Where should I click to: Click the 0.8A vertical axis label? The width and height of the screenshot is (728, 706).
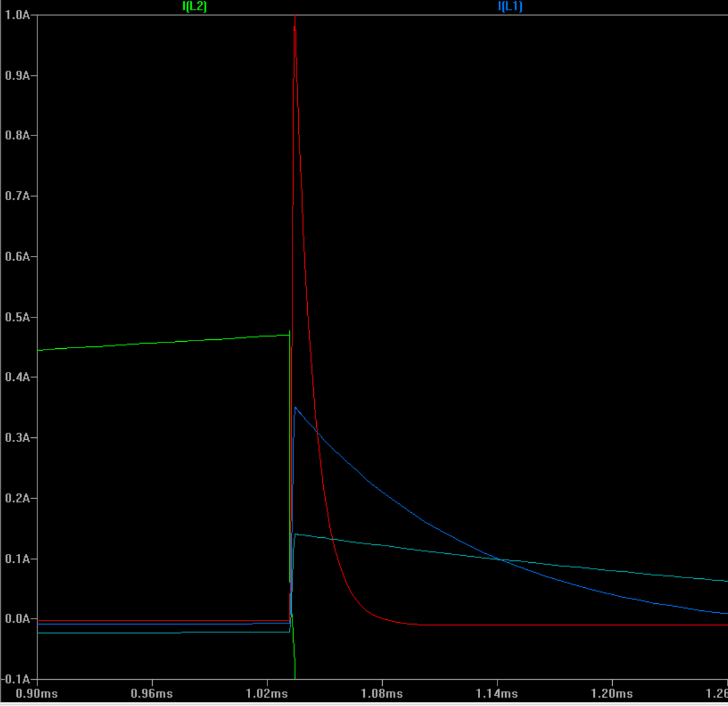[17, 135]
